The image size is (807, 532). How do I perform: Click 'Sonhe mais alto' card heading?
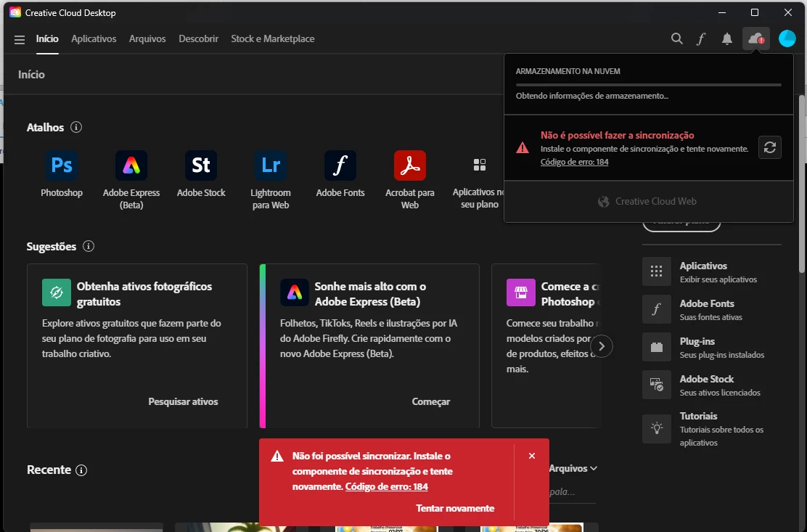coord(370,294)
